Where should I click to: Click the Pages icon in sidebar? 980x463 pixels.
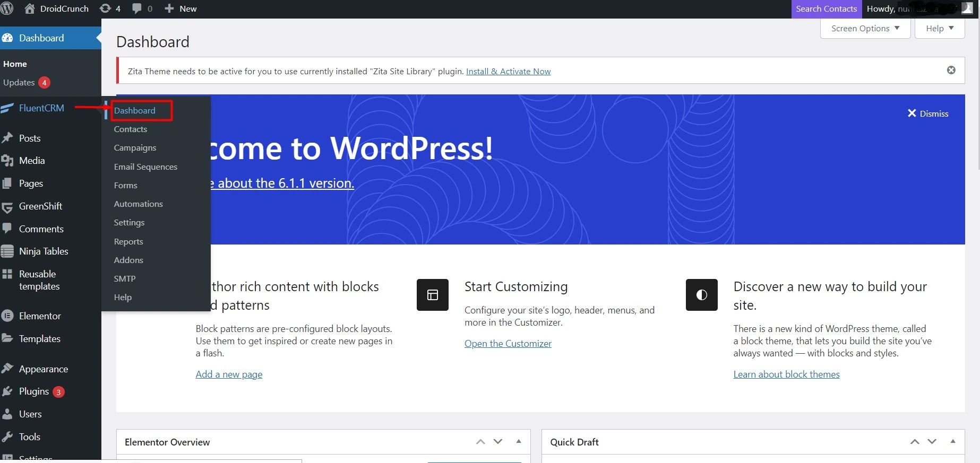tap(7, 184)
